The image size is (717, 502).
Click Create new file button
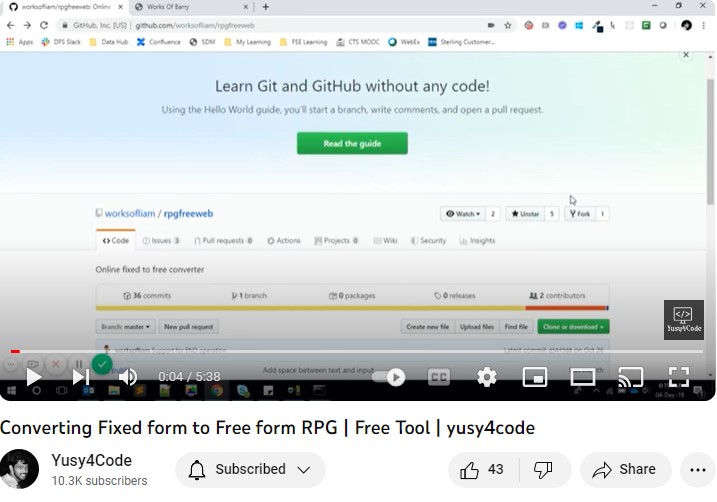428,327
